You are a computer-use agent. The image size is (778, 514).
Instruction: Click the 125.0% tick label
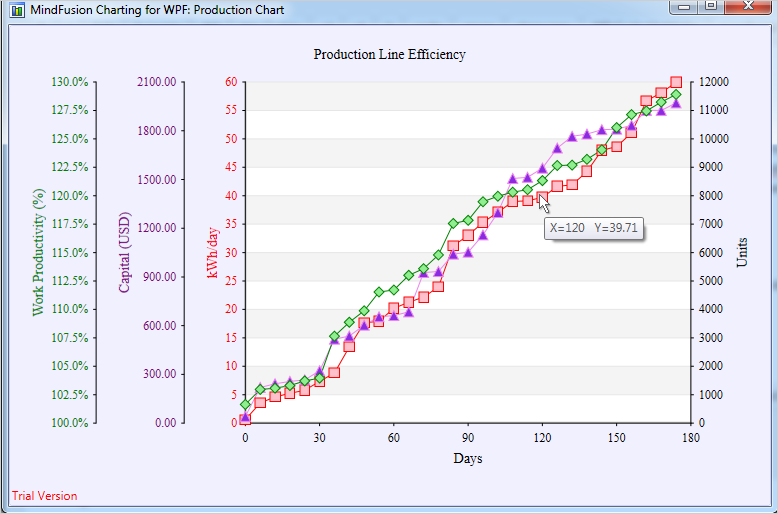[70, 139]
